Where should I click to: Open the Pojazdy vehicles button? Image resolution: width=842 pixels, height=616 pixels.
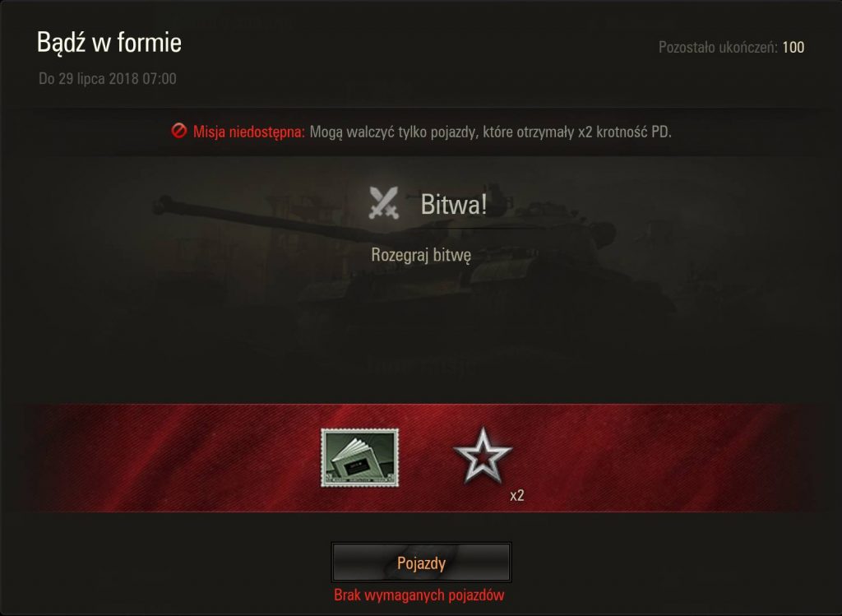422,563
